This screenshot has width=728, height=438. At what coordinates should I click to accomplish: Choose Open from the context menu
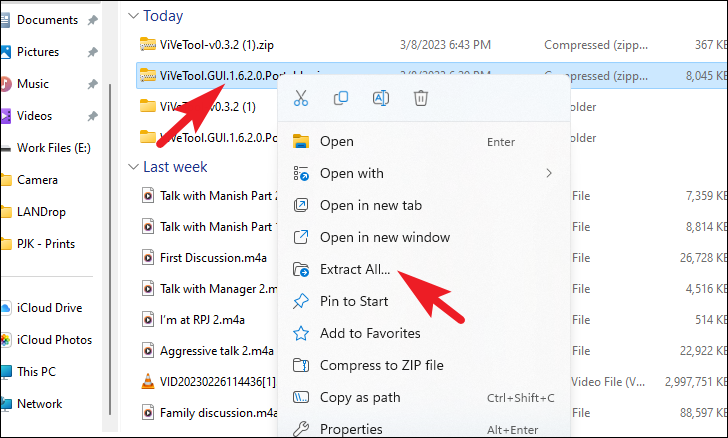423,142
